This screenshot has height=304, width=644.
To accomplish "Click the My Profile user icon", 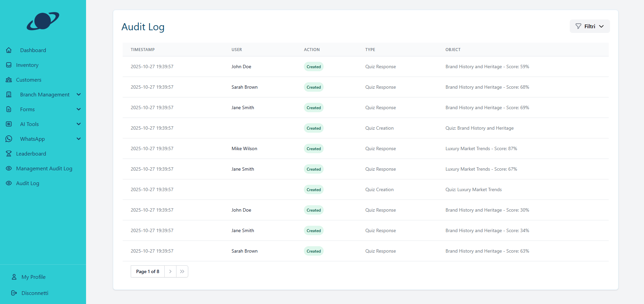I will (14, 277).
